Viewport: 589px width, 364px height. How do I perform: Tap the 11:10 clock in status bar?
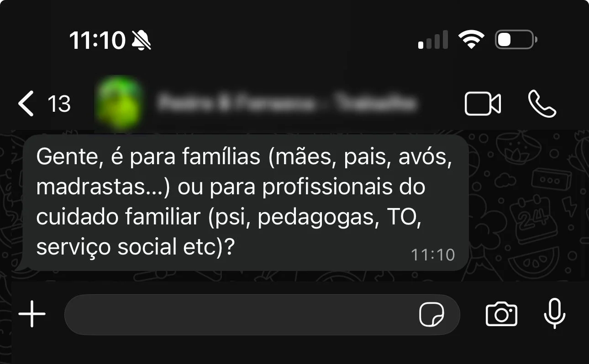(x=97, y=41)
